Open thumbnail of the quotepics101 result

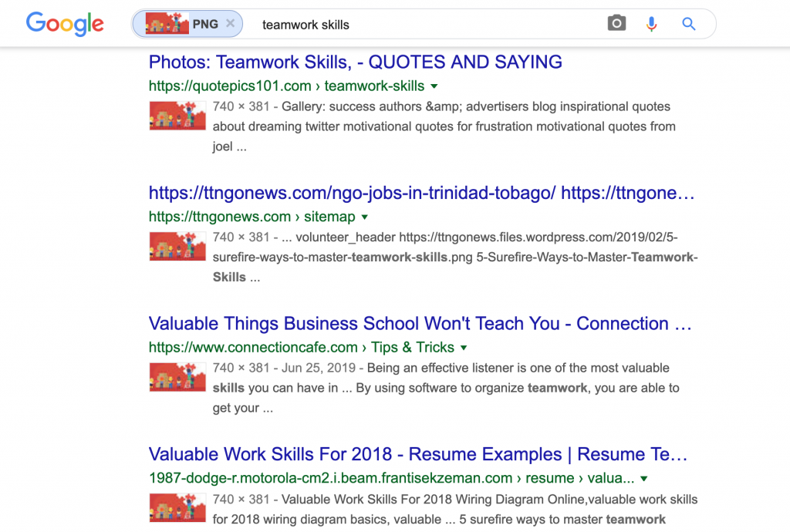(177, 116)
